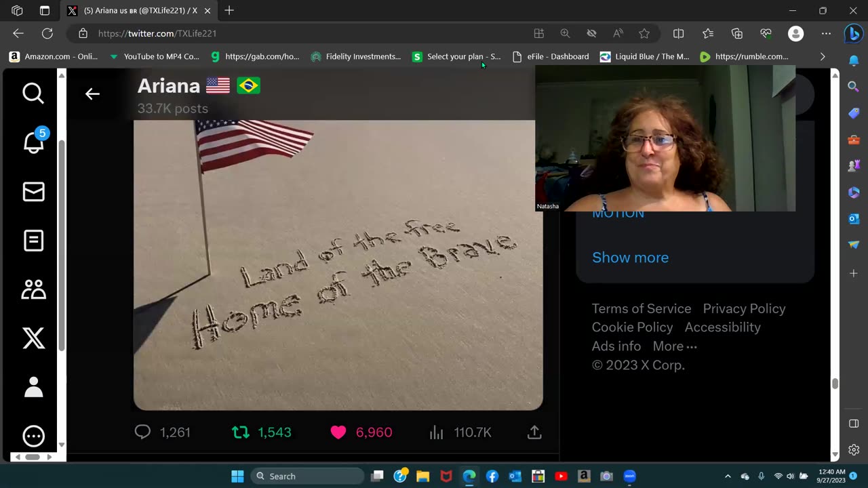The height and width of the screenshot is (488, 868).
Task: Open the Messages envelope icon
Action: [33, 192]
